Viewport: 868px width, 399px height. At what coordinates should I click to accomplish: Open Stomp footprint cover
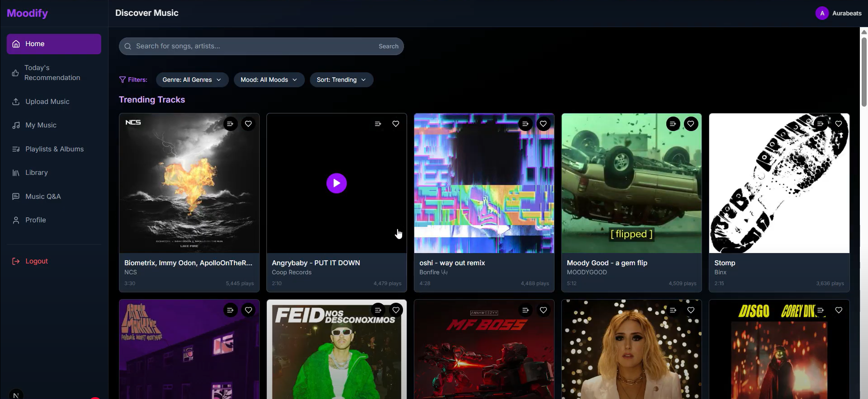(779, 183)
